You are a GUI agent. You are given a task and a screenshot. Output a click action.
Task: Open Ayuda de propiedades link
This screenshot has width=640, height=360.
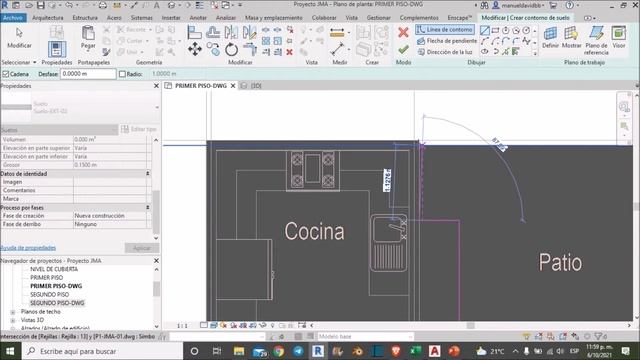[28, 248]
